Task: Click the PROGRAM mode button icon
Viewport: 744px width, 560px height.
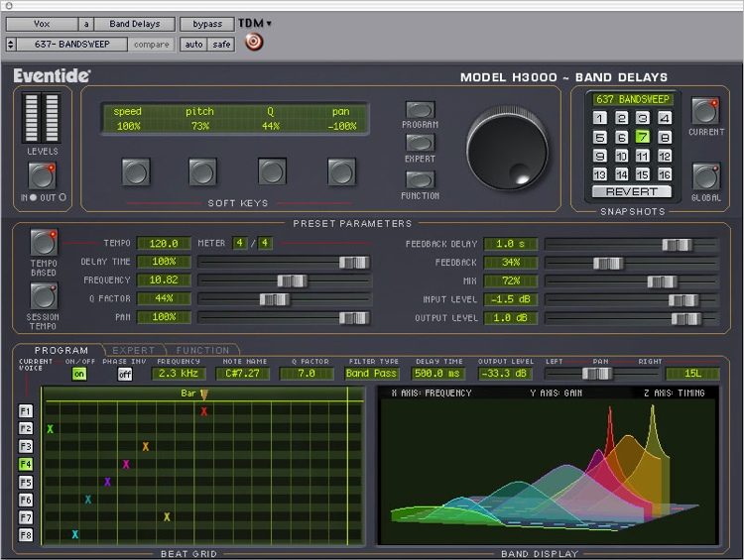Action: [420, 109]
